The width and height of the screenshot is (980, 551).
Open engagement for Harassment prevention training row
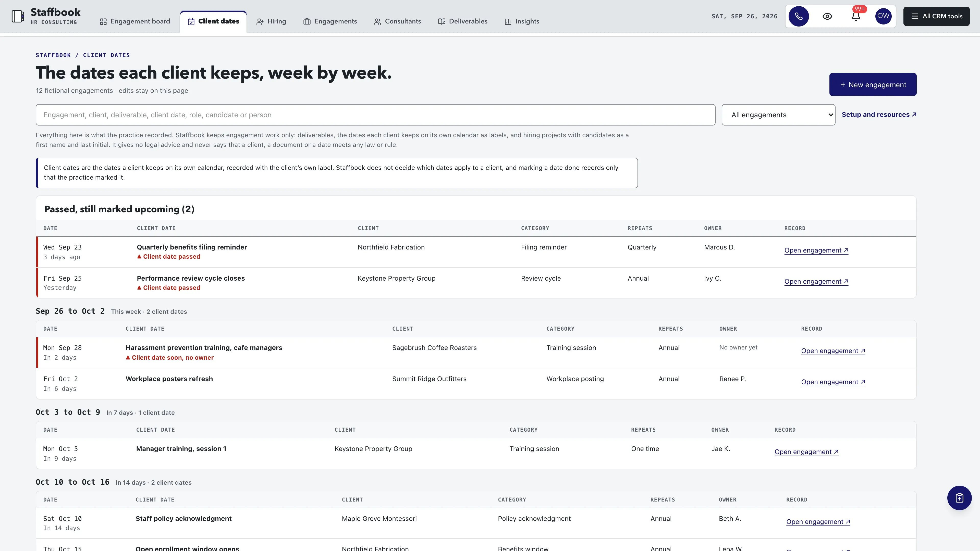click(833, 350)
